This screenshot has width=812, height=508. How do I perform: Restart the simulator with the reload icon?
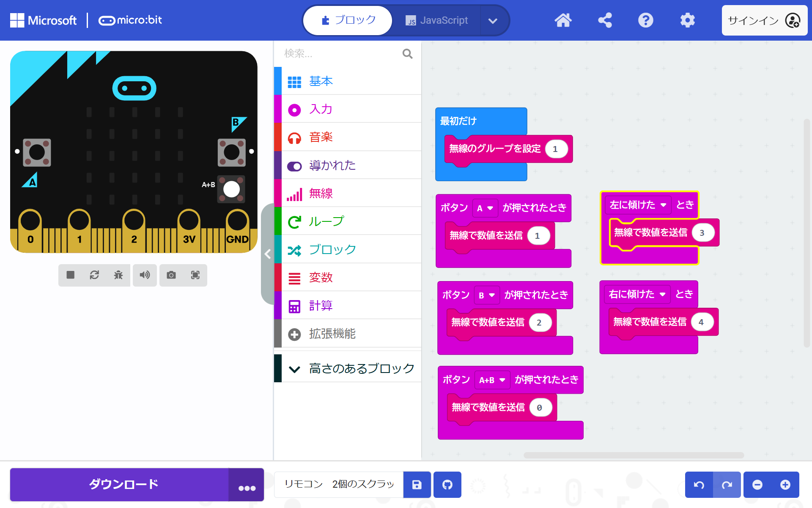click(94, 275)
